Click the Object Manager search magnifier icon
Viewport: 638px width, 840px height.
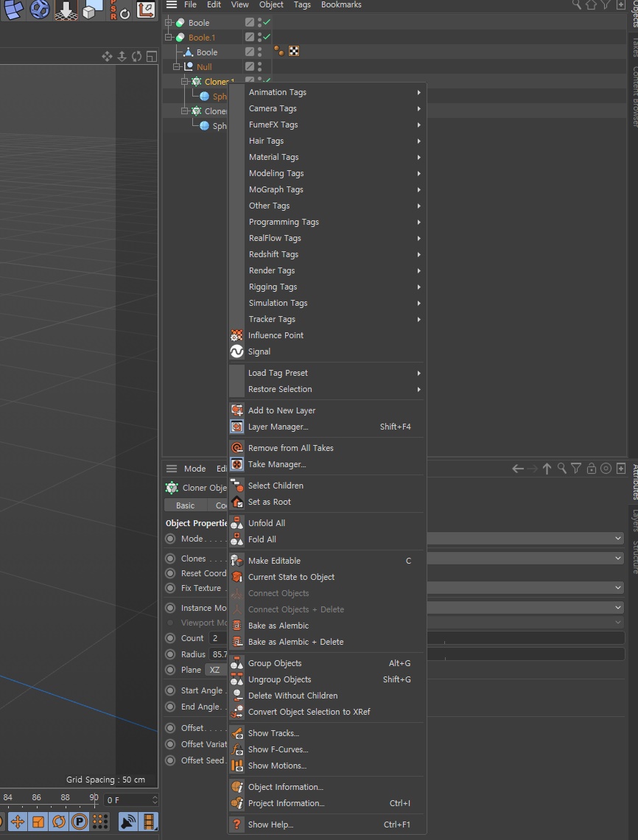tap(576, 5)
